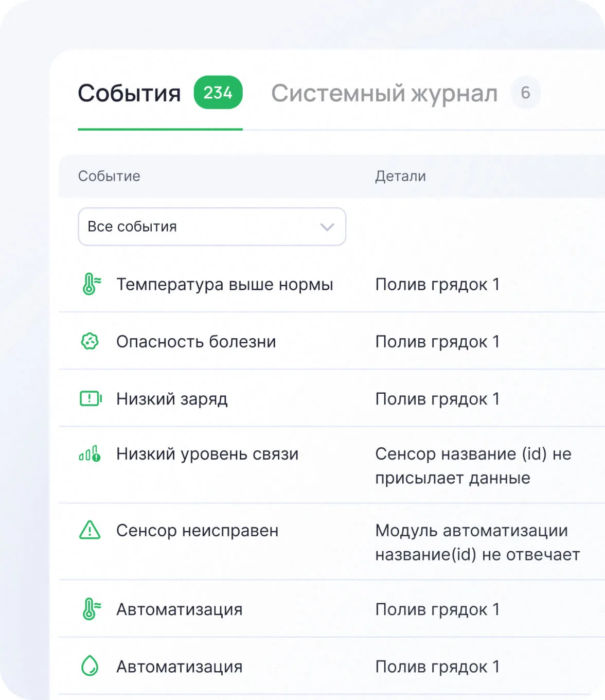Select the Опасность болезни event

click(196, 342)
